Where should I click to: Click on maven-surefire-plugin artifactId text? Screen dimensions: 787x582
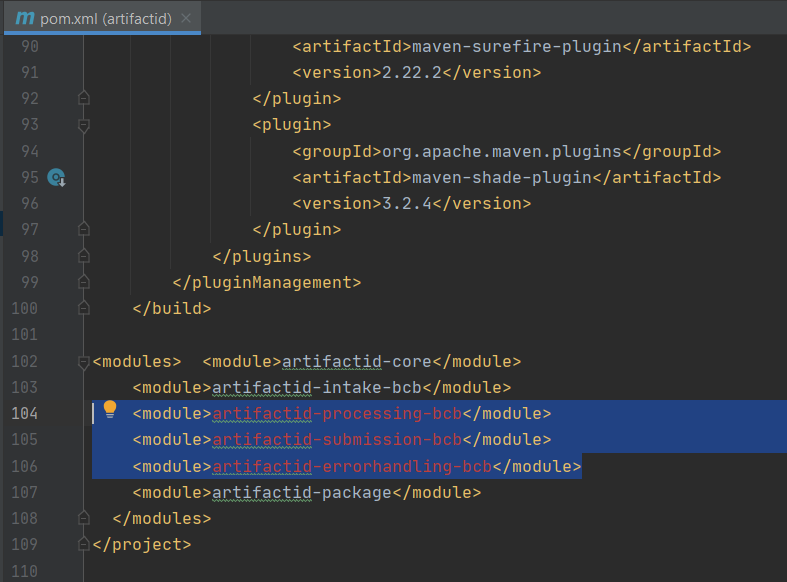pyautogui.click(x=517, y=47)
